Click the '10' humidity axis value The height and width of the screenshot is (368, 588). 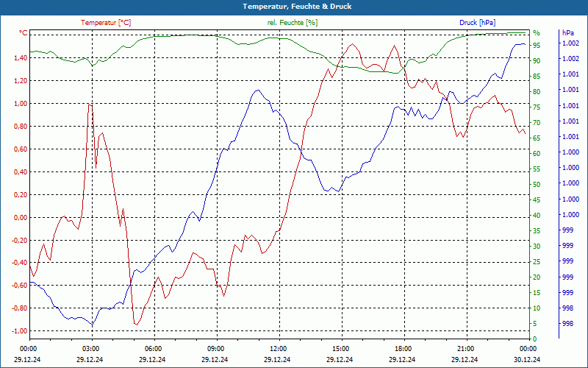[x=537, y=308]
